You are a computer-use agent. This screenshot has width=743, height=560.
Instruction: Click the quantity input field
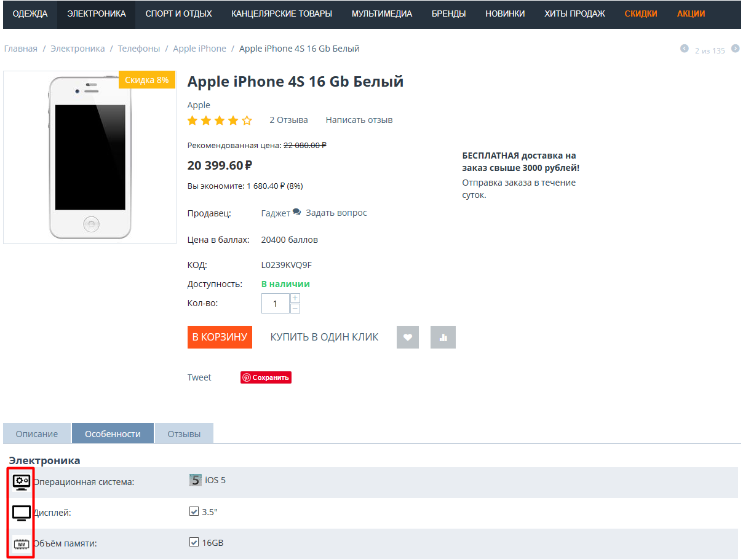tap(276, 304)
